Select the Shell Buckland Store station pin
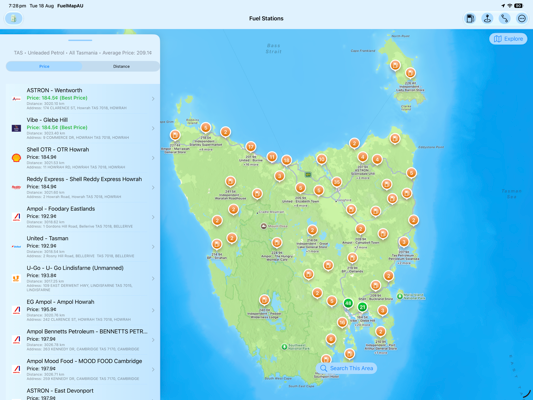Image resolution: width=533 pixels, height=400 pixels. (375, 285)
